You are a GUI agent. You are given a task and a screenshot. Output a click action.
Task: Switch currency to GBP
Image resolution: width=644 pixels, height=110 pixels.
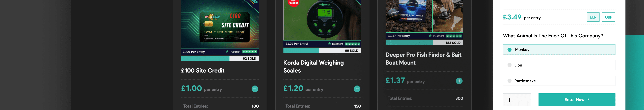click(608, 17)
